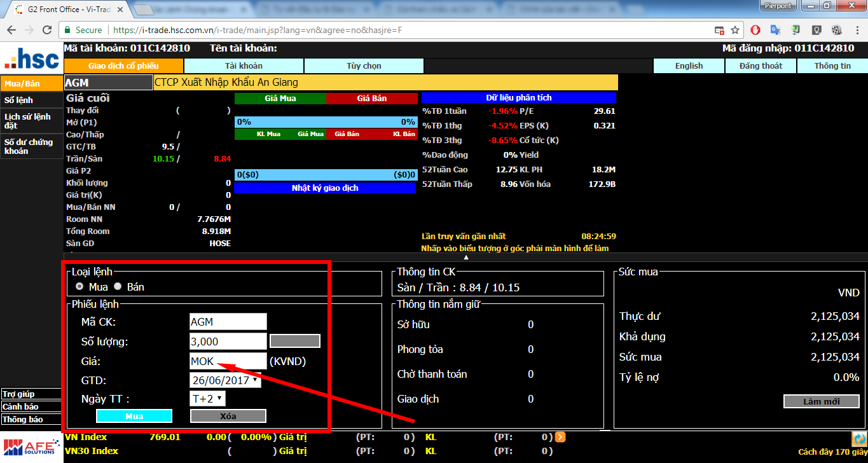Click the Làm mới refresh button

pyautogui.click(x=822, y=401)
